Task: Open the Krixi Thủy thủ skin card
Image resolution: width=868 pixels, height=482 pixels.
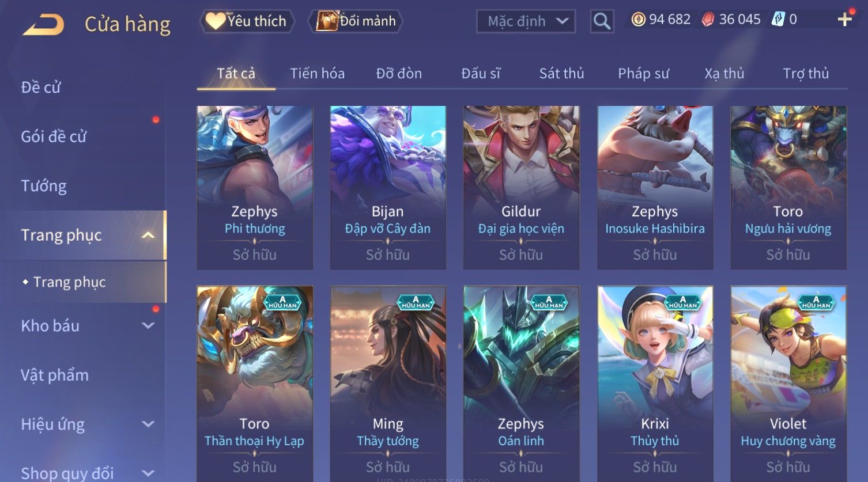Action: coord(655,383)
